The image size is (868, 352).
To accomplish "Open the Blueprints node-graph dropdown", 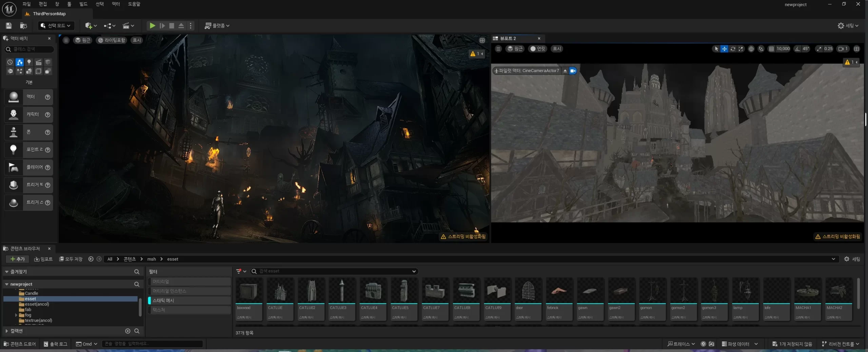I will tap(110, 25).
